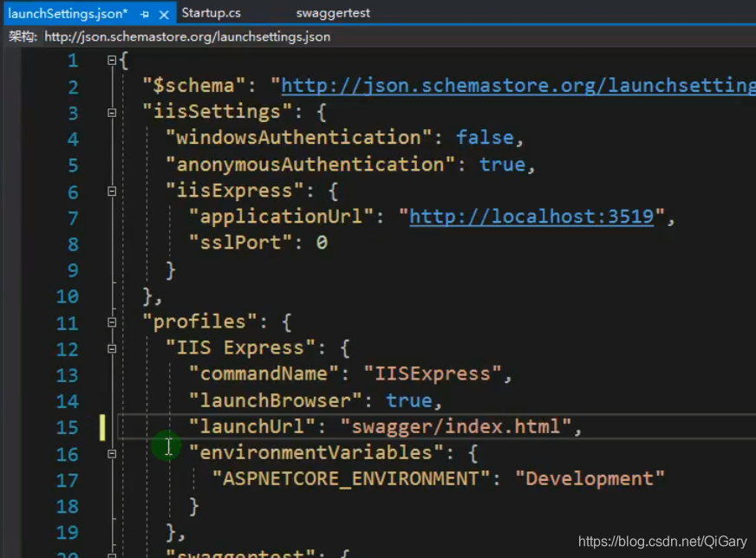Click the "iisExpress" key on line 6
The height and width of the screenshot is (558, 756).
234,191
